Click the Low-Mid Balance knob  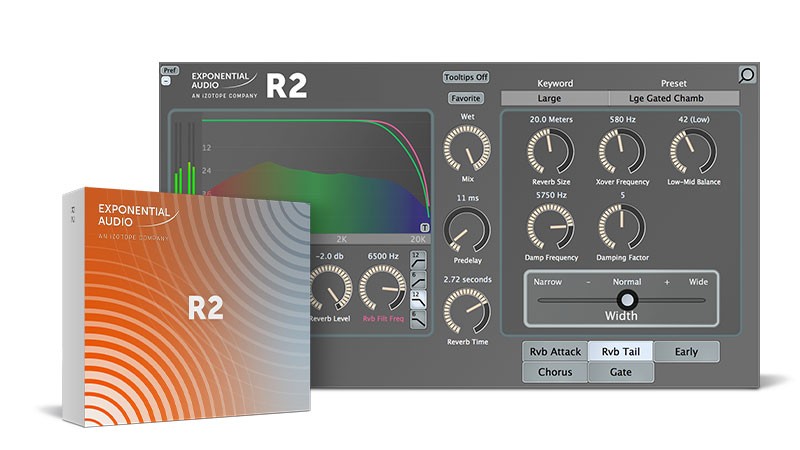point(693,151)
